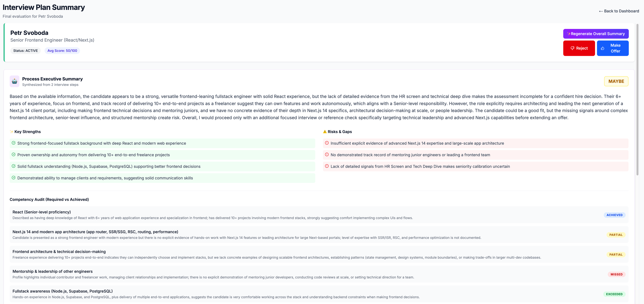644x304 pixels.
Task: Click the Make Offer button
Action: 613,48
